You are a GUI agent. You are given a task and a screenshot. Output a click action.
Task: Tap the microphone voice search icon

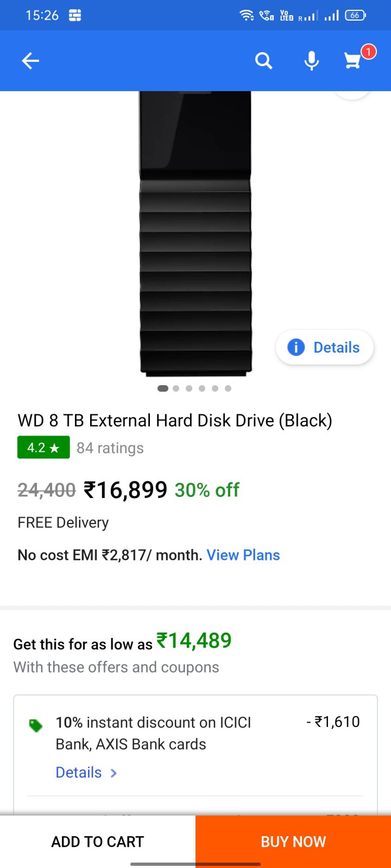click(x=311, y=61)
